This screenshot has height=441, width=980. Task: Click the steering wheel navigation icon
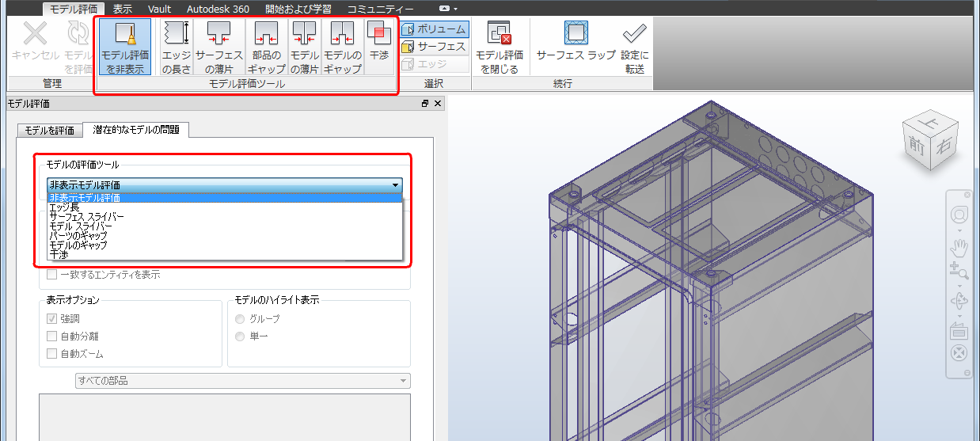point(959,215)
